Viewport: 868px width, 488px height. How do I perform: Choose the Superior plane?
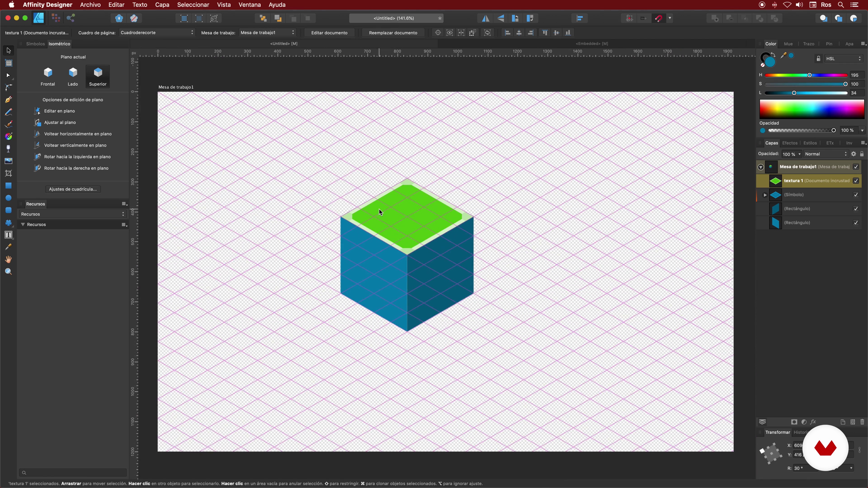tap(98, 76)
